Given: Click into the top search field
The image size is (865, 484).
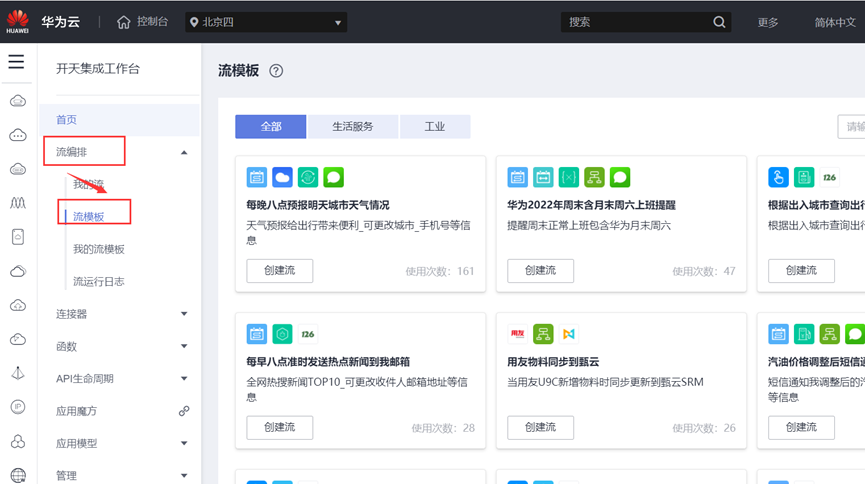Looking at the screenshot, I should pyautogui.click(x=637, y=22).
